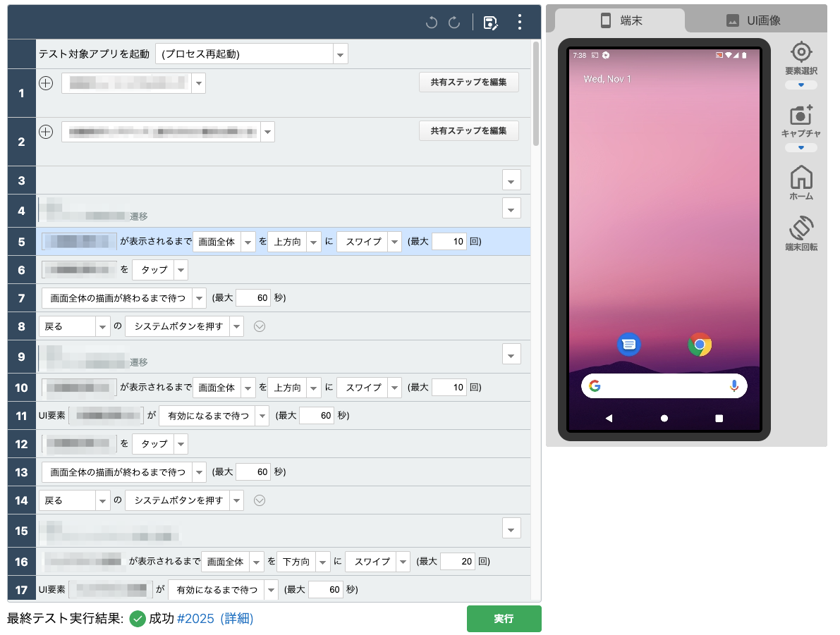Click the plus circle on step 1
The height and width of the screenshot is (635, 840).
46,83
